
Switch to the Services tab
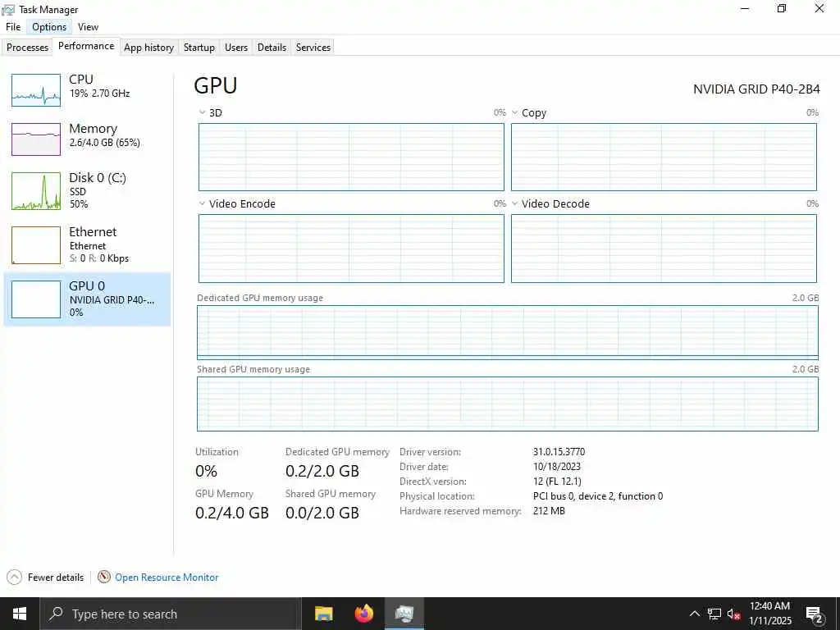(x=313, y=47)
